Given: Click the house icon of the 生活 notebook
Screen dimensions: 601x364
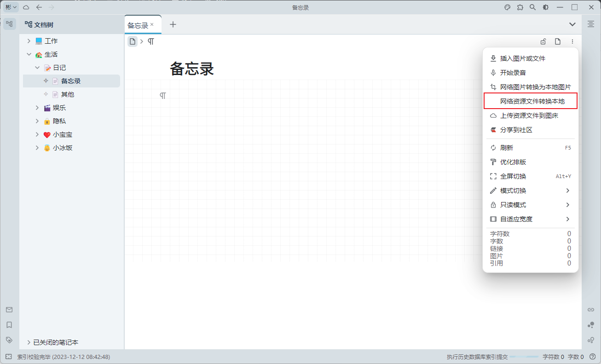Looking at the screenshot, I should click(39, 54).
